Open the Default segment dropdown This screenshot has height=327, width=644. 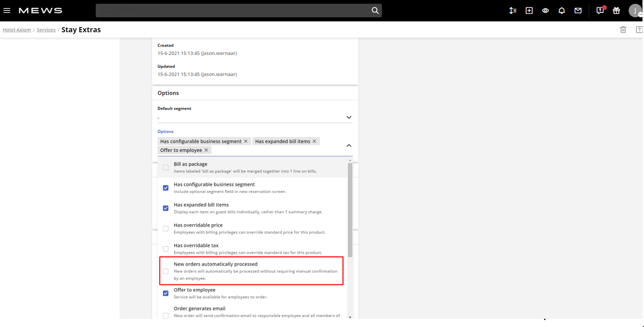click(x=348, y=117)
